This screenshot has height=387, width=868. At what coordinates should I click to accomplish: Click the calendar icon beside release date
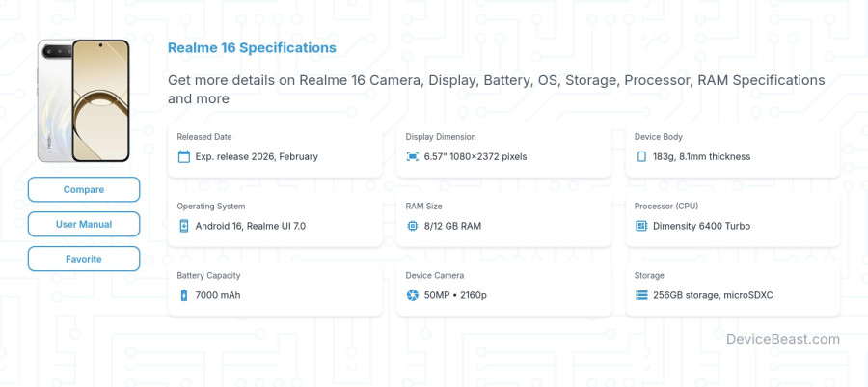pos(184,156)
